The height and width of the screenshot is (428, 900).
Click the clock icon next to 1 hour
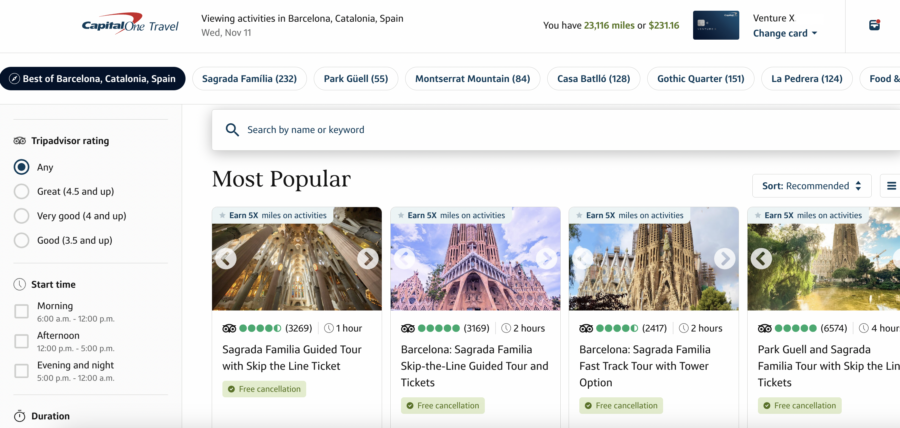pos(329,328)
